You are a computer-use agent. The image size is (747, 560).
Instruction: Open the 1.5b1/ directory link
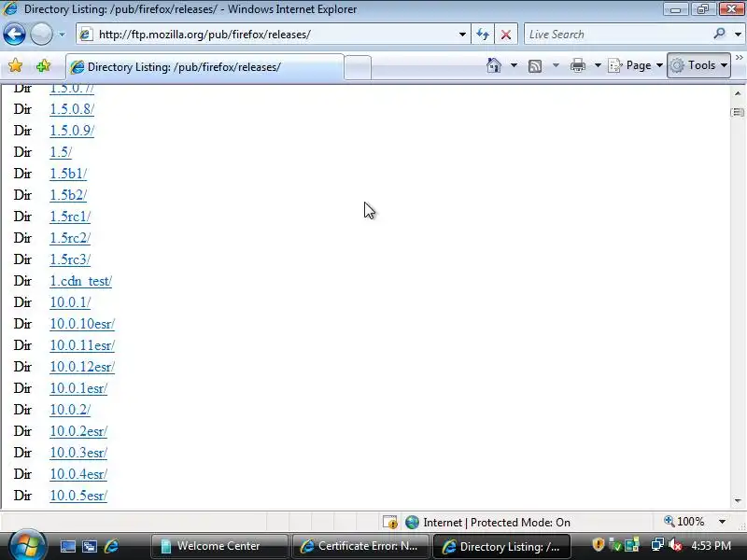point(68,174)
